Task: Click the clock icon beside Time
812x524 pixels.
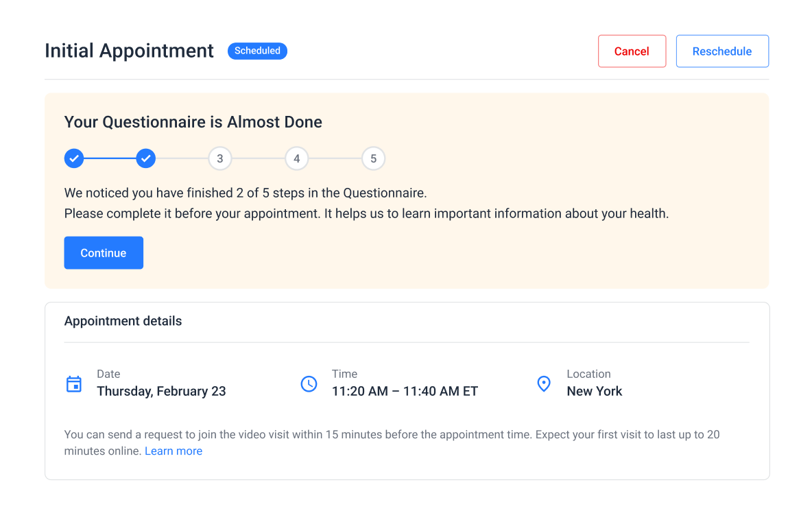Action: click(x=309, y=384)
